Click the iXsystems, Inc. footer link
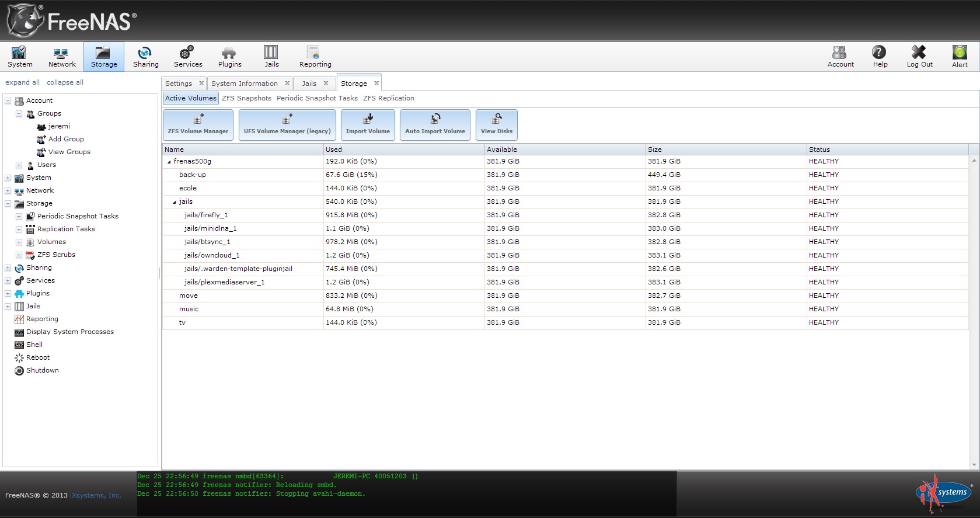This screenshot has height=518, width=980. coord(95,495)
